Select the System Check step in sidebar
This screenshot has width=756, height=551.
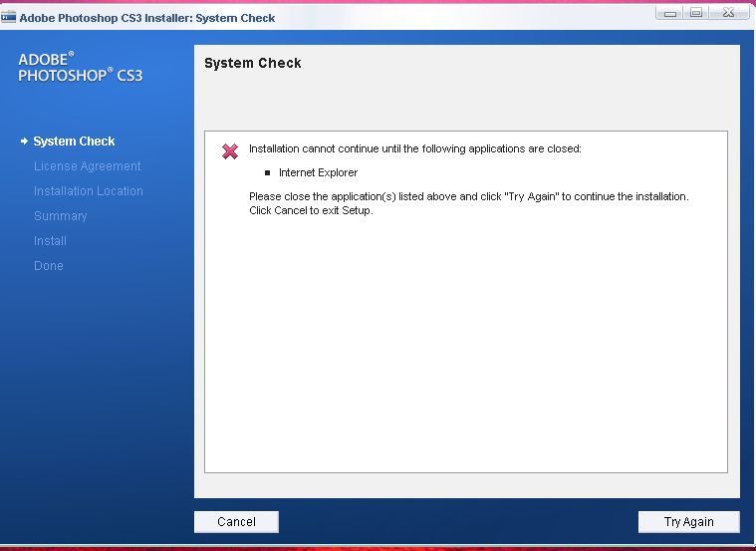click(x=74, y=141)
